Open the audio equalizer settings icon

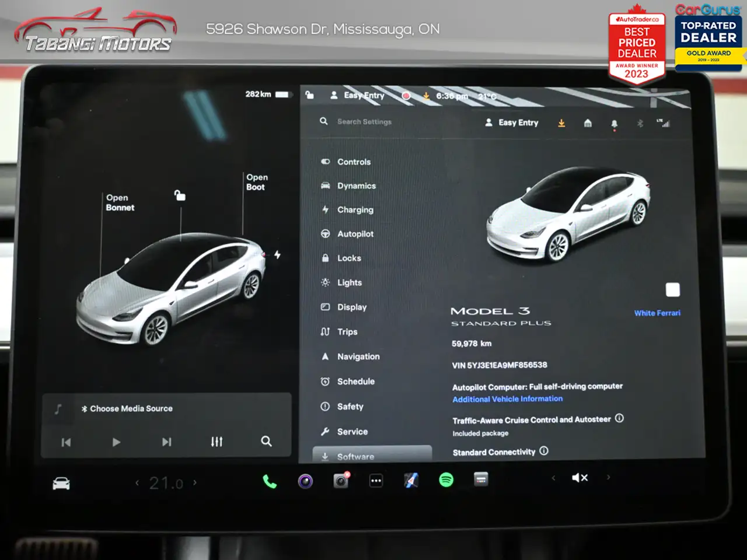pos(217,442)
